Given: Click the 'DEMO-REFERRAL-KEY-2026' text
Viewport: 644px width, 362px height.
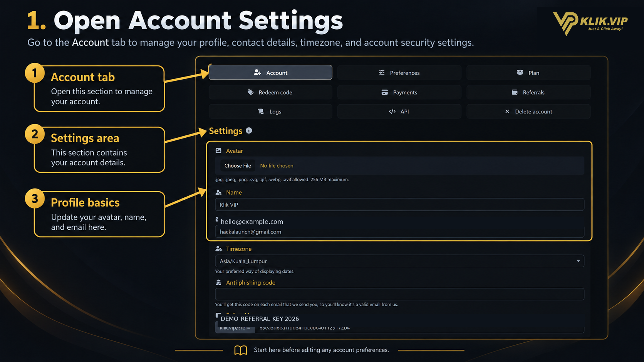Looking at the screenshot, I should [x=260, y=319].
